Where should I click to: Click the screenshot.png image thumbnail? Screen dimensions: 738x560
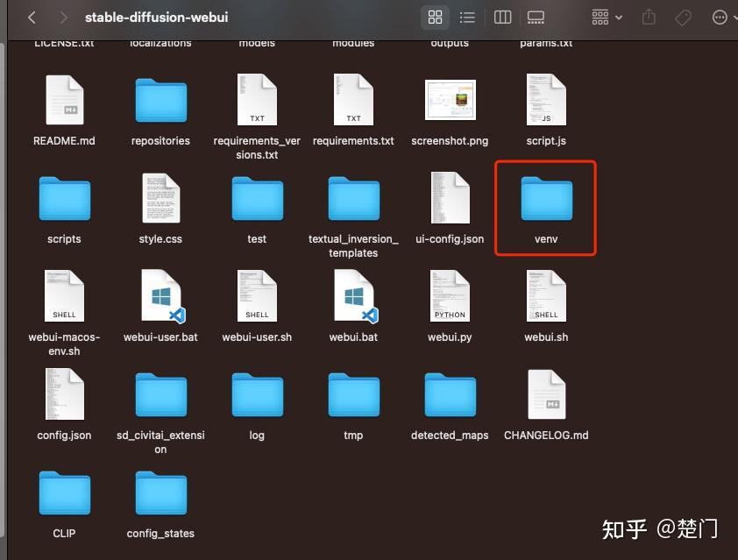pos(450,98)
